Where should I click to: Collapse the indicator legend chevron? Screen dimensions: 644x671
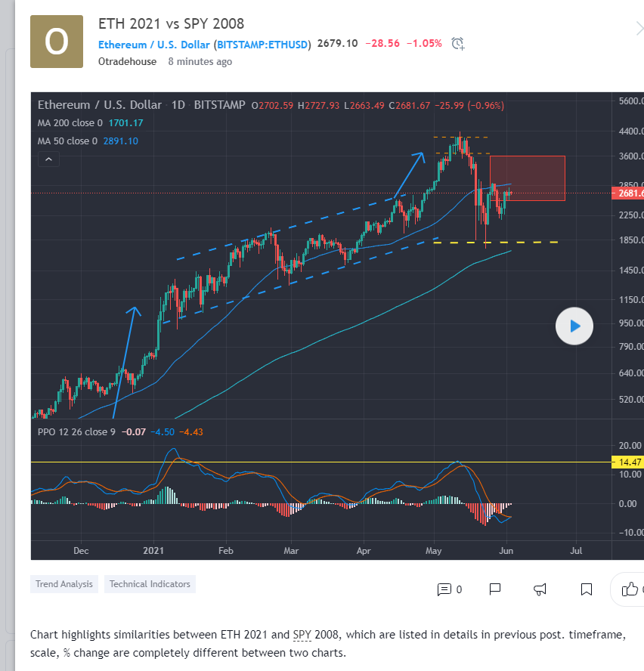pyautogui.click(x=48, y=159)
